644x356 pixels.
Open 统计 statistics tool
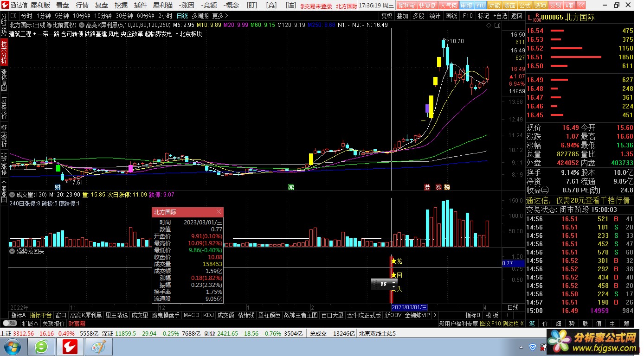pos(435,16)
